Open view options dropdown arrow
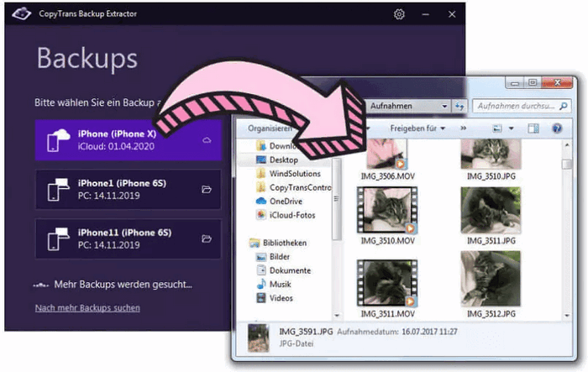The image size is (588, 372). (511, 128)
